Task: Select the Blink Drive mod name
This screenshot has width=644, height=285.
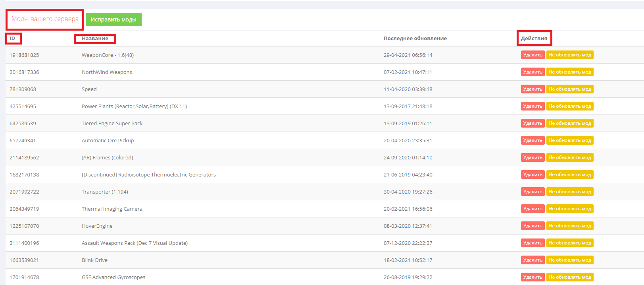Action: (x=94, y=260)
